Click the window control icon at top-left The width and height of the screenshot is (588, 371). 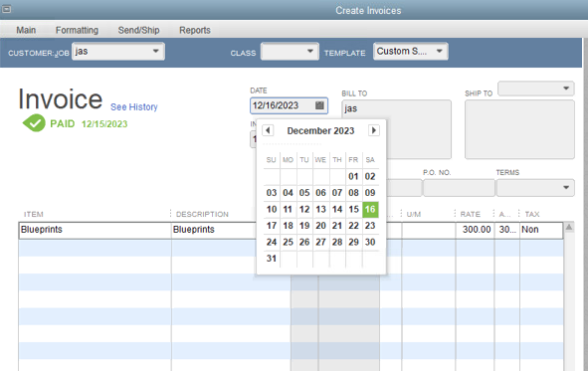point(6,9)
